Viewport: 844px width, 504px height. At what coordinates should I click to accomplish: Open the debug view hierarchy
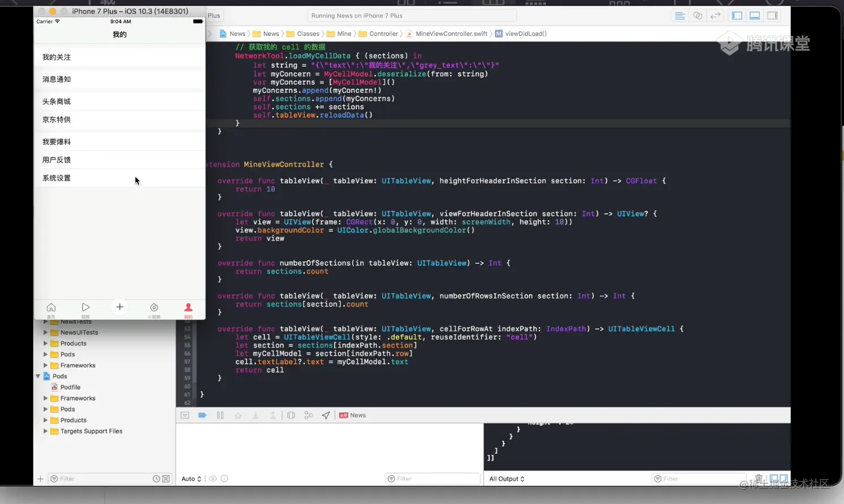coord(291,415)
